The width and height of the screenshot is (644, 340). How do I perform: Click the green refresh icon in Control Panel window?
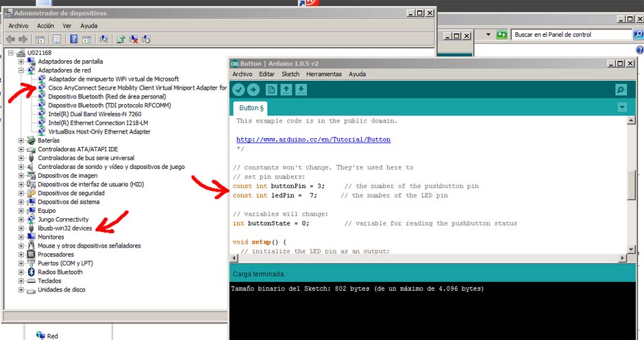[502, 34]
